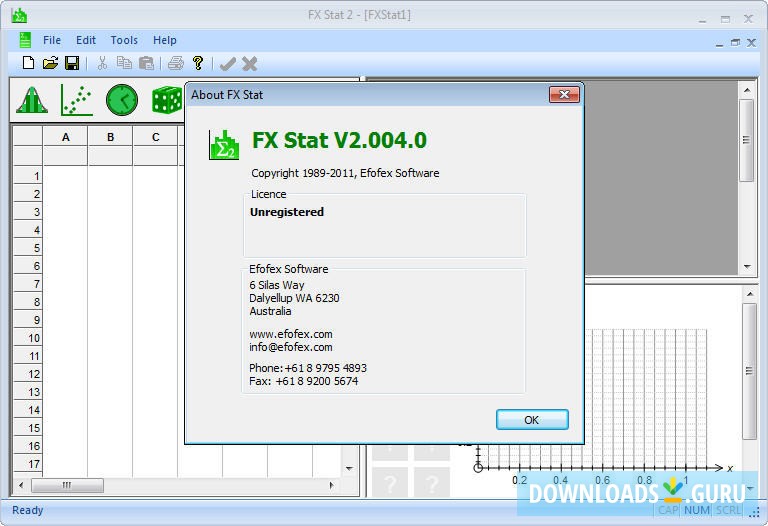Open the Help menu
The height and width of the screenshot is (526, 768).
tap(165, 40)
